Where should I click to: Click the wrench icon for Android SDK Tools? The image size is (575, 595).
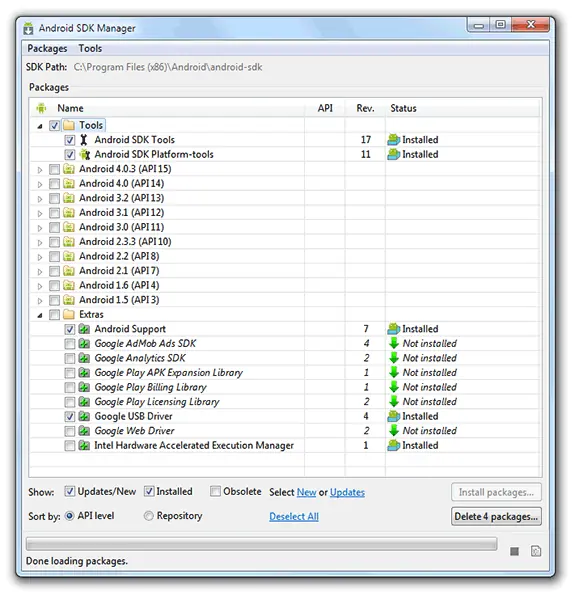point(83,140)
